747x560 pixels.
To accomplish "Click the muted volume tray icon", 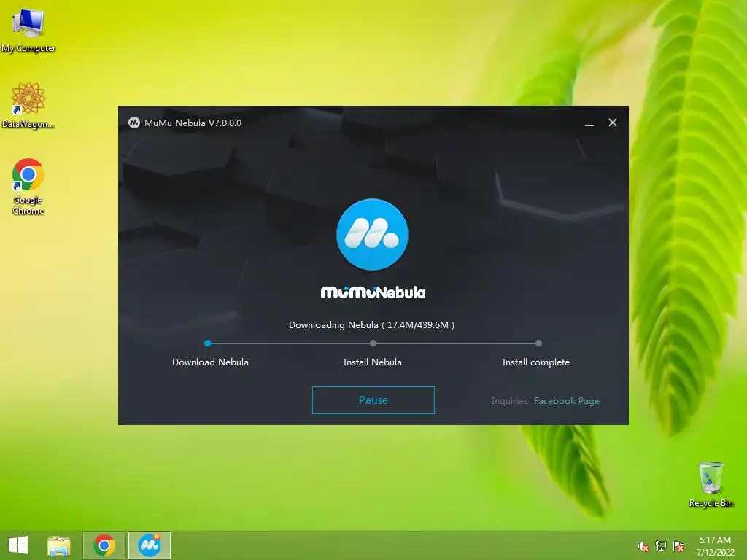I will click(x=643, y=546).
